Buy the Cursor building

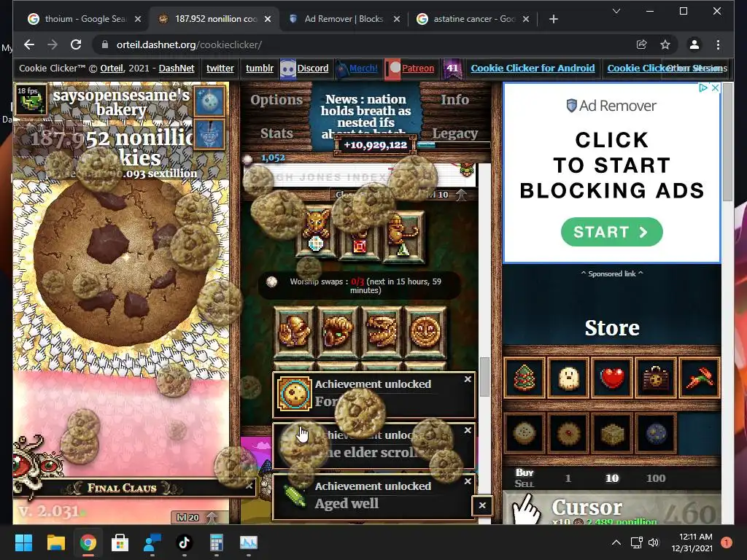(x=612, y=508)
